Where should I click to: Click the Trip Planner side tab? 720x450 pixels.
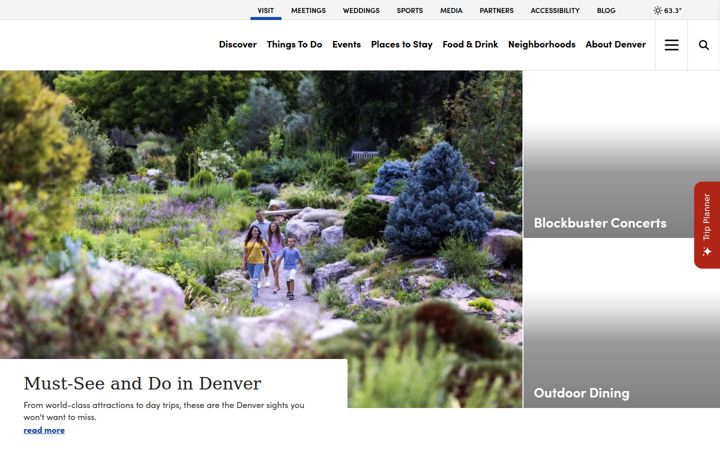707,225
